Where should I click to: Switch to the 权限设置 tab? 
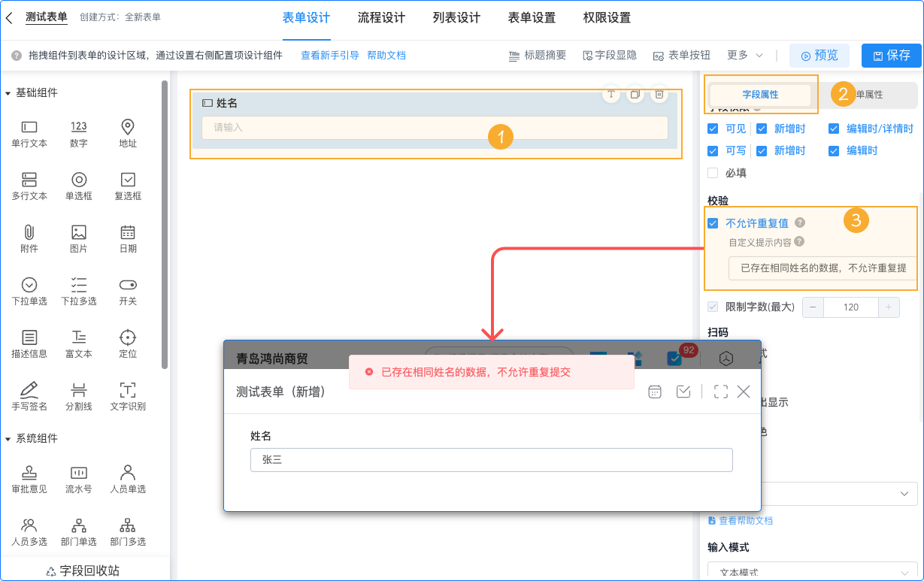[606, 18]
